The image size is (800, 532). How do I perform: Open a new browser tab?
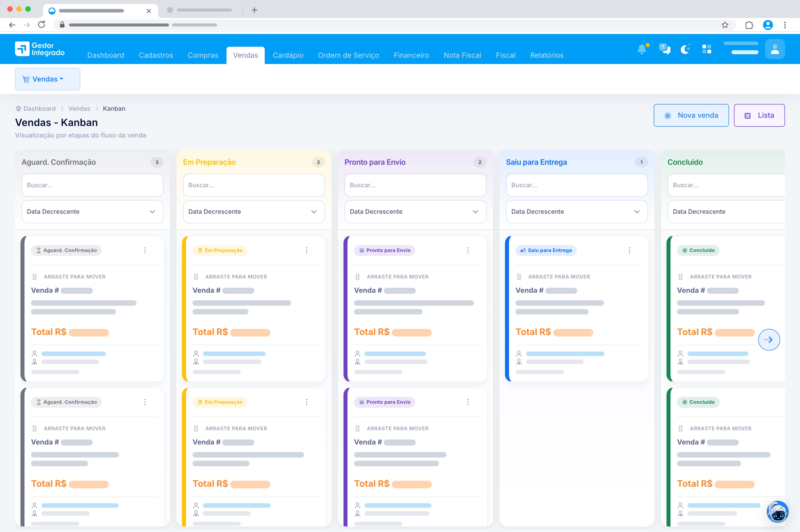(x=254, y=10)
